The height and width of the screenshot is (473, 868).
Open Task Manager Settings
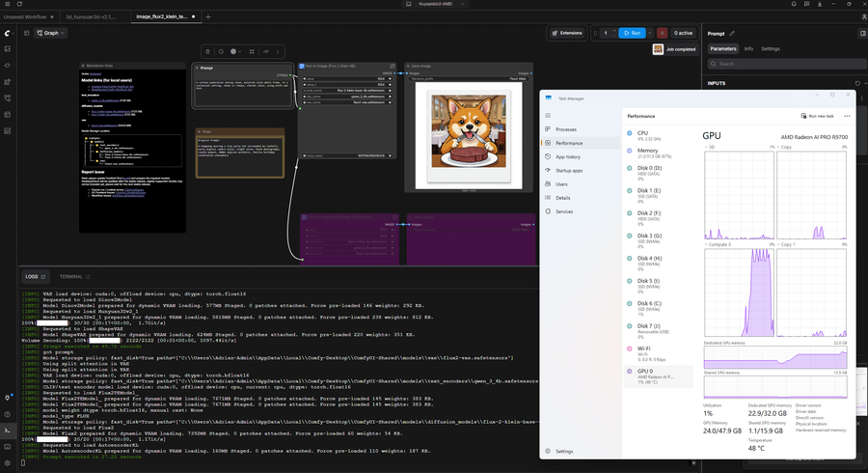(580, 452)
